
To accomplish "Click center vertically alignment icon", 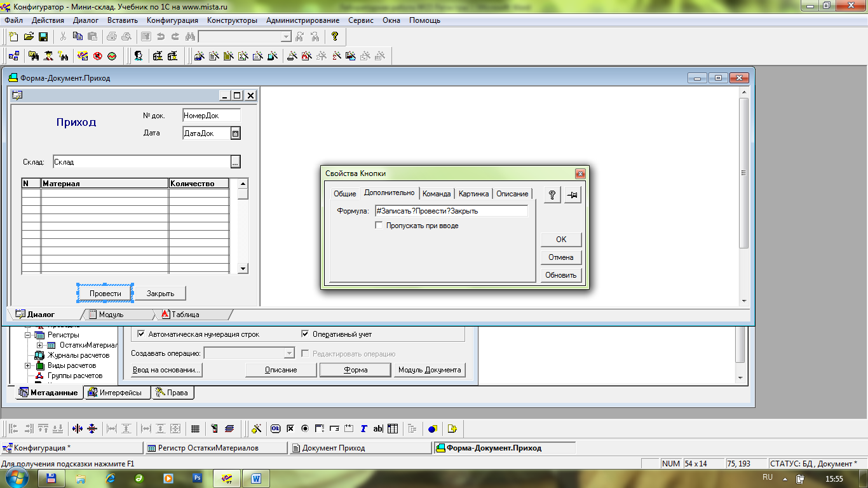I will tap(92, 429).
